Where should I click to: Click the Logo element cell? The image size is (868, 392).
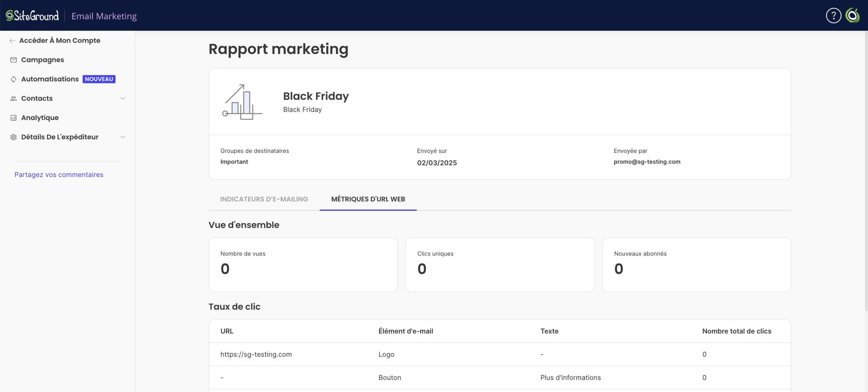pos(386,354)
